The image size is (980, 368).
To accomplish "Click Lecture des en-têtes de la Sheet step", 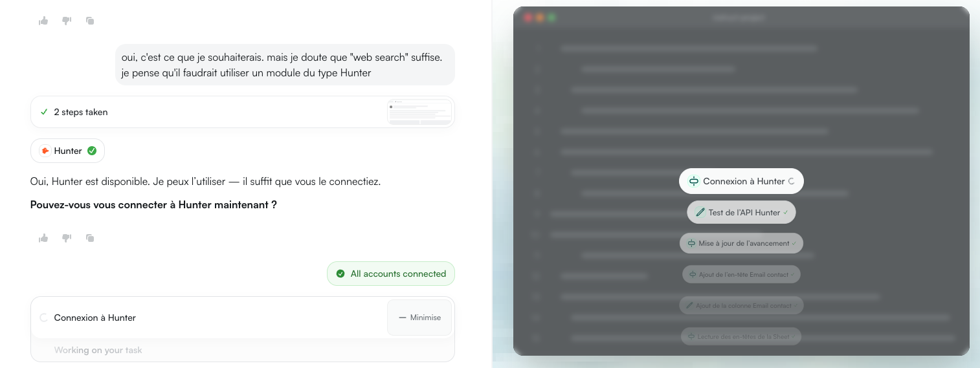I will click(741, 336).
